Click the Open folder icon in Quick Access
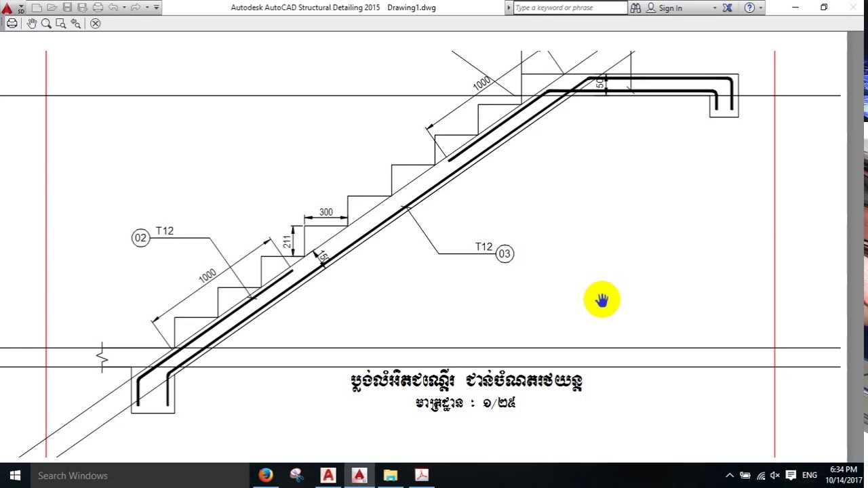The width and height of the screenshot is (868, 488). coord(52,7)
